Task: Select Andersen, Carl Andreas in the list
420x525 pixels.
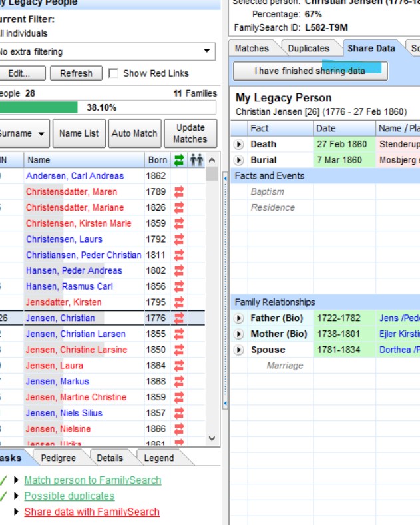Action: pos(75,176)
